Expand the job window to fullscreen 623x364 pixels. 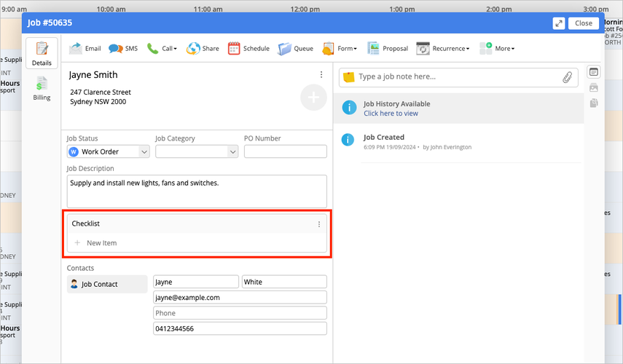[x=559, y=23]
